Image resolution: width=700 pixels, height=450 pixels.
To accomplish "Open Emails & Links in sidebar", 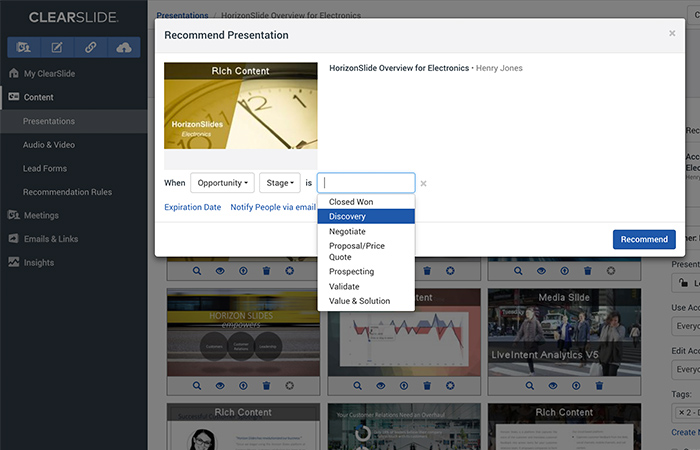I will click(x=51, y=239).
